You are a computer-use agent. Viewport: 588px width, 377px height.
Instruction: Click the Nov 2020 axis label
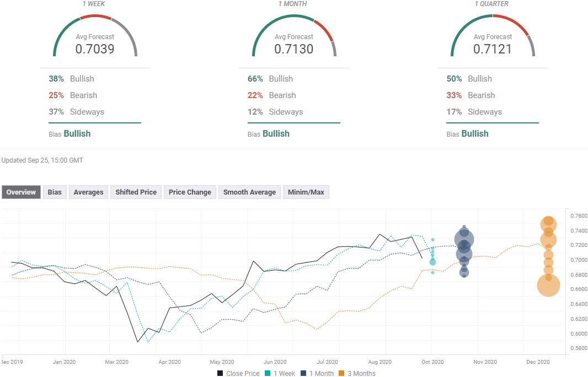pyautogui.click(x=485, y=362)
